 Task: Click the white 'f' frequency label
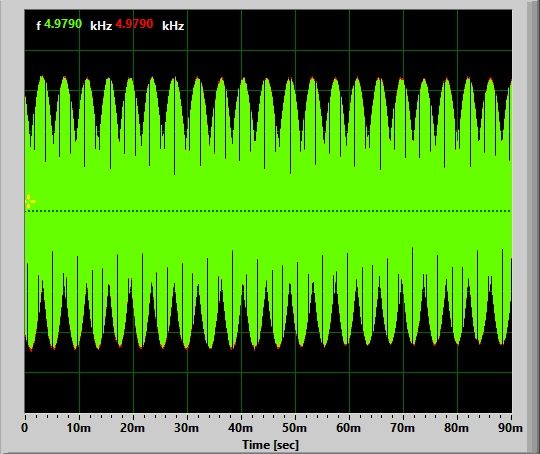pyautogui.click(x=39, y=25)
